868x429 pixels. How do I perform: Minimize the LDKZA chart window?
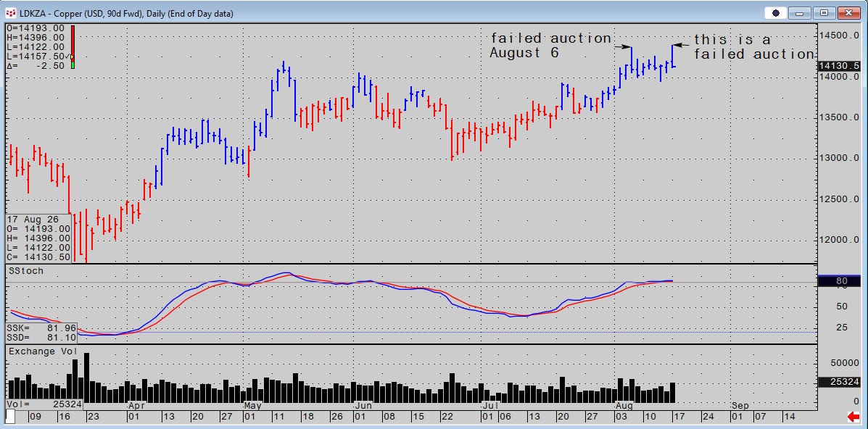click(x=800, y=13)
